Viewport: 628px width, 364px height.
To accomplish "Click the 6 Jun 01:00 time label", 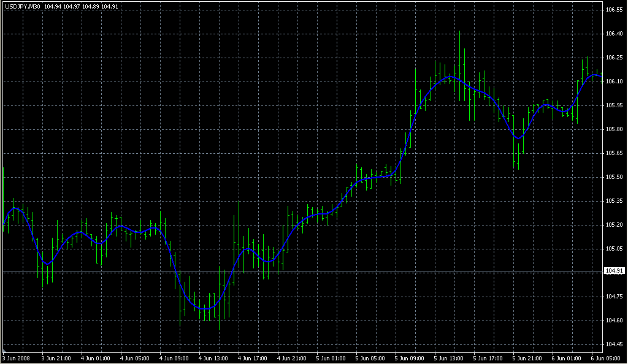I will 566,358.
